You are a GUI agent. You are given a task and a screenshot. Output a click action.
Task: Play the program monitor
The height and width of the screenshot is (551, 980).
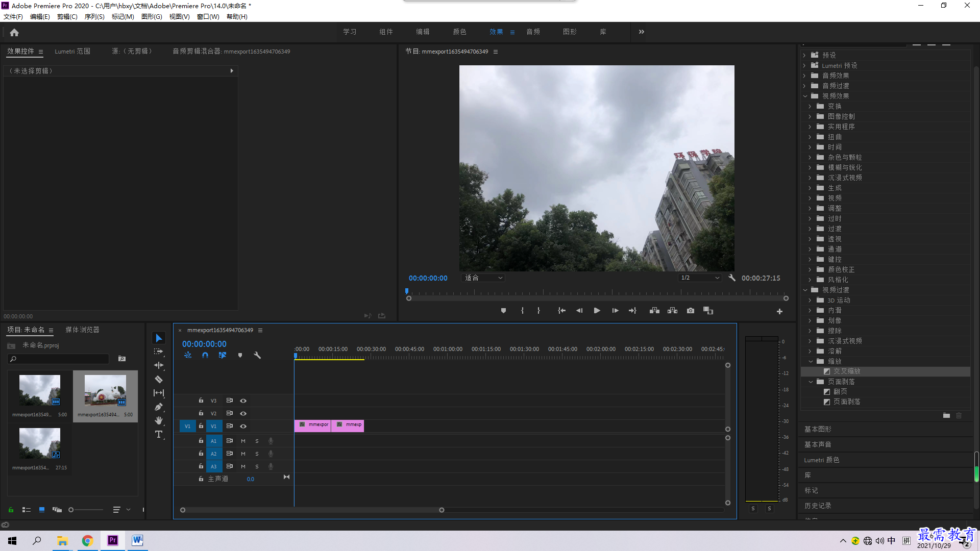[597, 311]
